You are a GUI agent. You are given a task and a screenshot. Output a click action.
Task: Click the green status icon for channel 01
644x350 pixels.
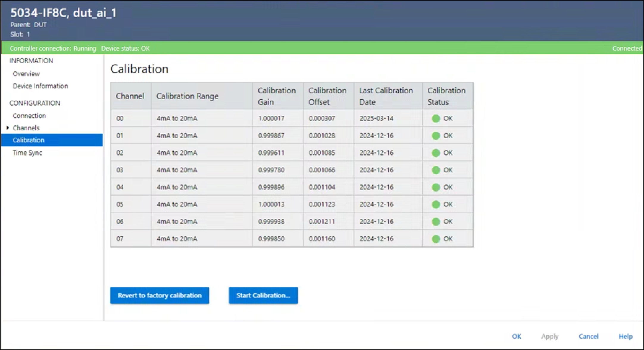436,136
